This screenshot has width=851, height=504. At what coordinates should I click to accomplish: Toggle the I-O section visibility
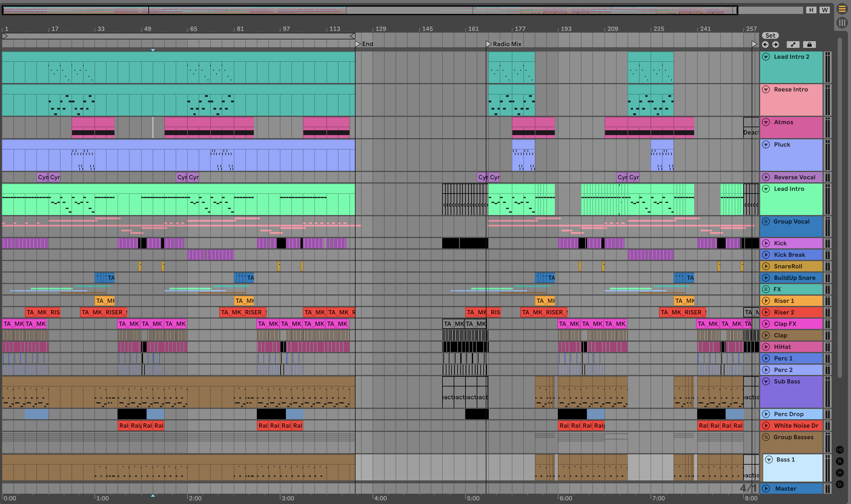tap(840, 450)
